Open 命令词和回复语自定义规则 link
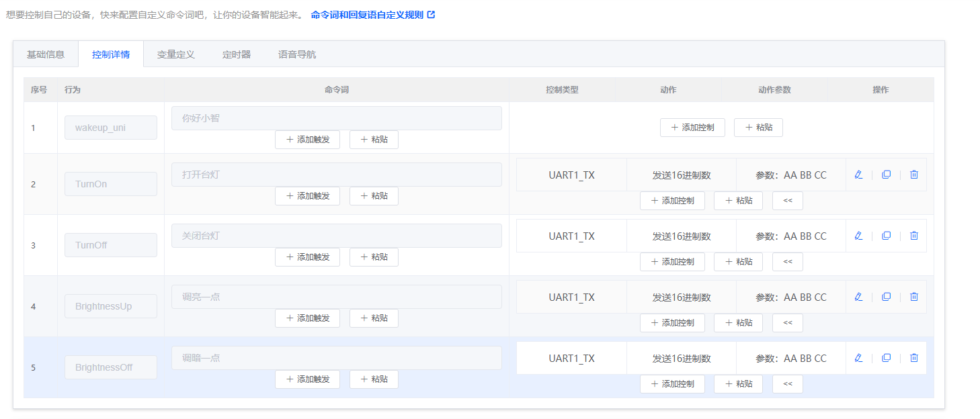 (x=372, y=14)
